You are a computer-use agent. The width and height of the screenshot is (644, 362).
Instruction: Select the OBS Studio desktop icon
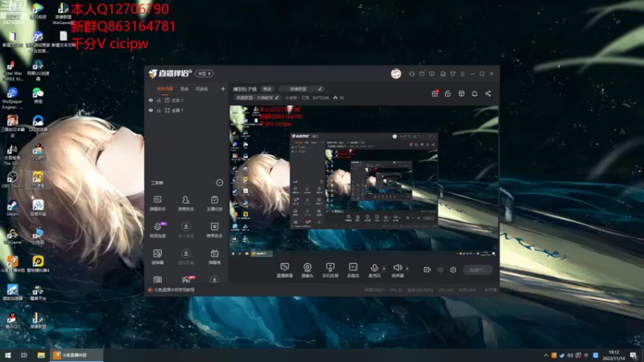click(x=12, y=179)
